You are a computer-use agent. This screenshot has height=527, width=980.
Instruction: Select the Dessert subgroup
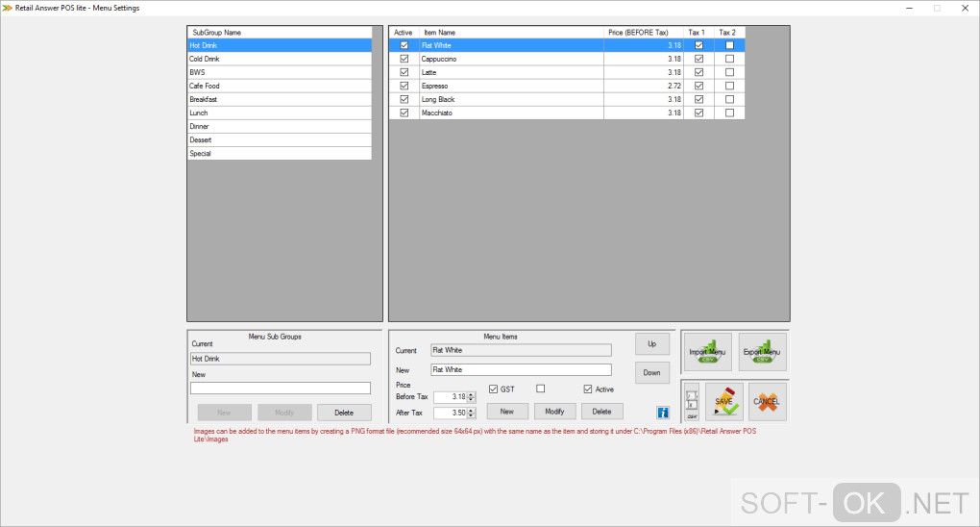coord(280,139)
